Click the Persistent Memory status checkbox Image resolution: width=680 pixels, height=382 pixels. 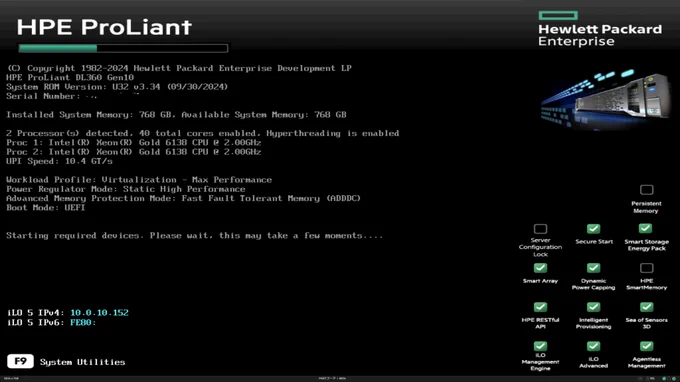coord(646,189)
